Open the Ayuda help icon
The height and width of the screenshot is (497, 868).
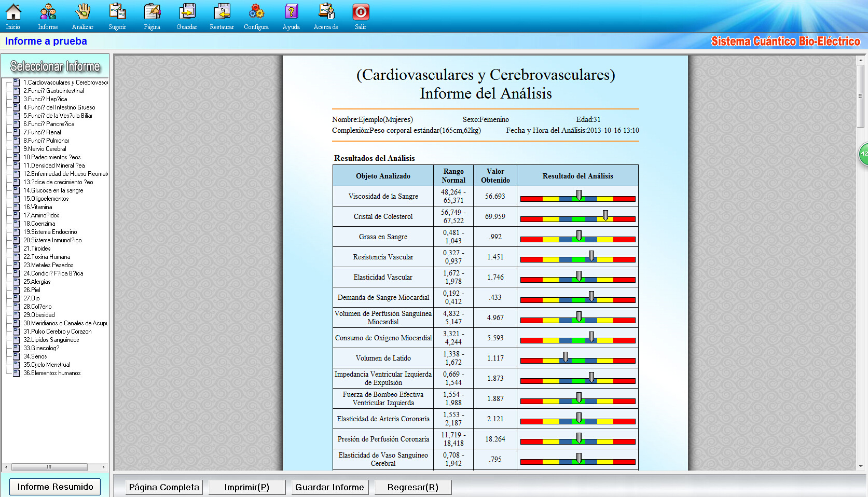pyautogui.click(x=291, y=12)
